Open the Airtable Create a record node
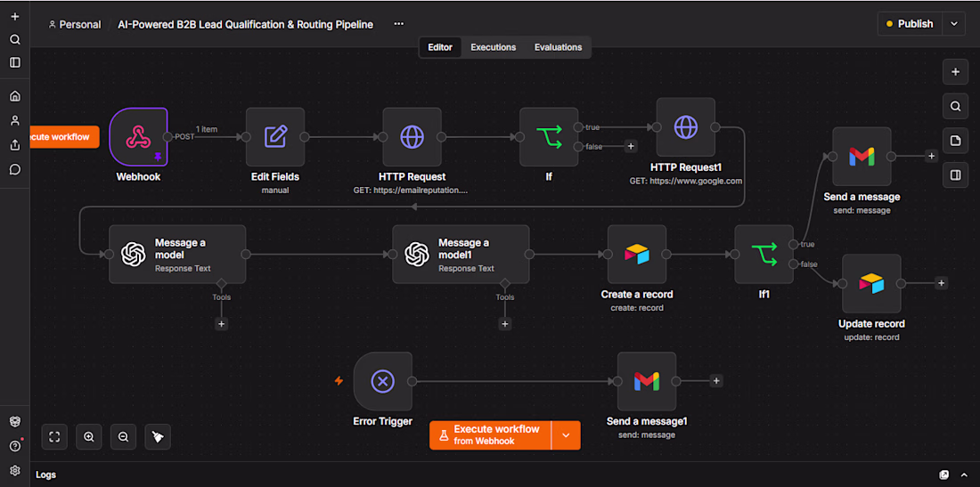 (x=637, y=254)
